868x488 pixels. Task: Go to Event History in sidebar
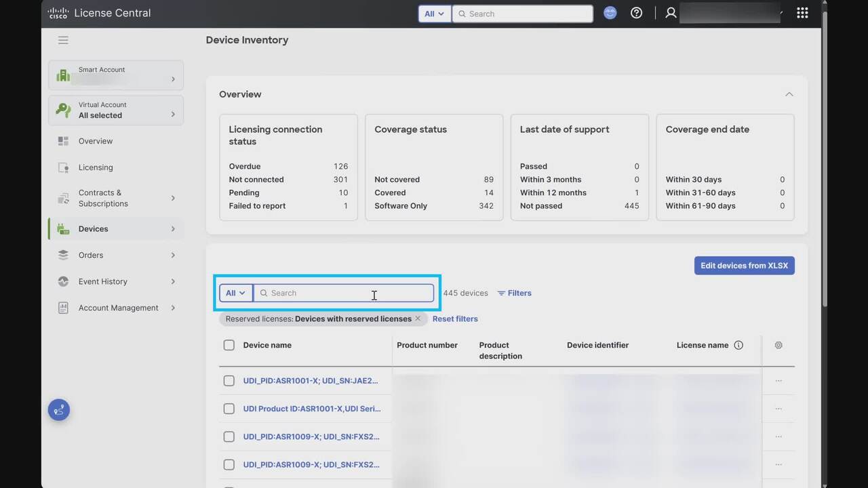point(103,281)
